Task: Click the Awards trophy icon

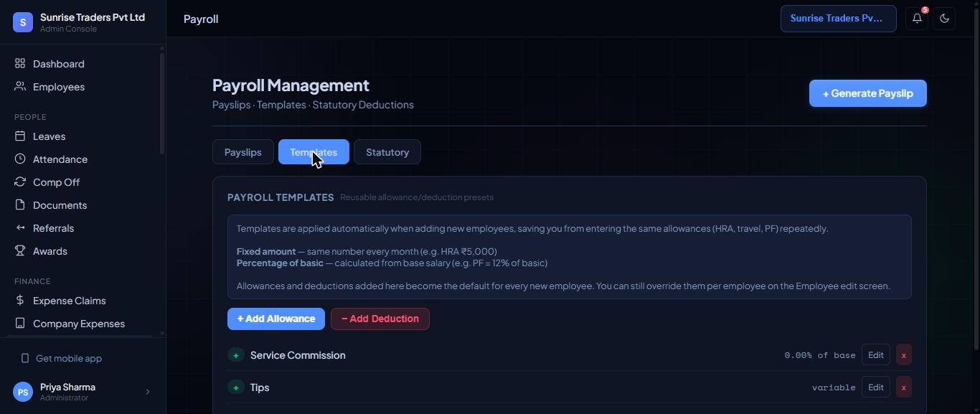Action: click(20, 251)
